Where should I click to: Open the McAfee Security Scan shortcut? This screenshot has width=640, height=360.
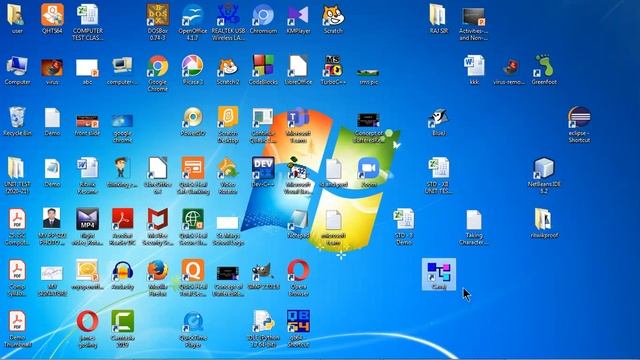point(158,220)
